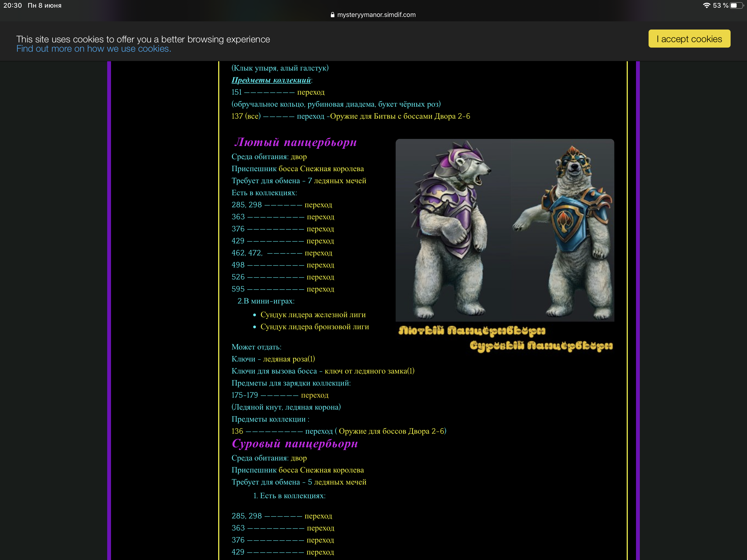Click '1. Есть в коллекциях:' numbered line
Viewport: 747px width, 560px height.
click(x=289, y=495)
